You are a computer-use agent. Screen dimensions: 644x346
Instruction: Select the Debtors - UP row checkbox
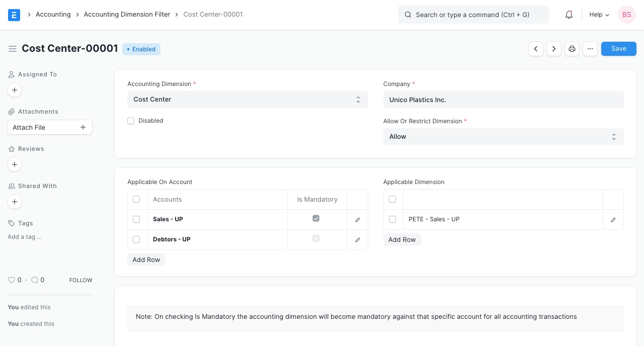coord(136,239)
